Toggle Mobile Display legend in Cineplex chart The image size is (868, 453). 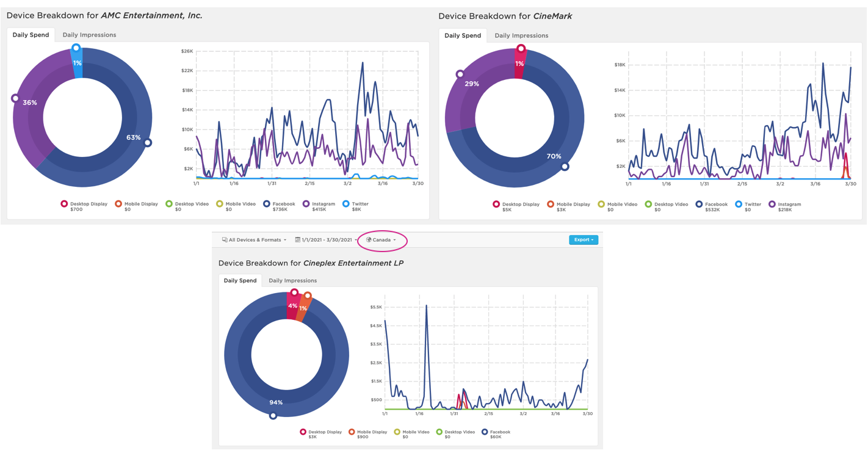(x=368, y=434)
